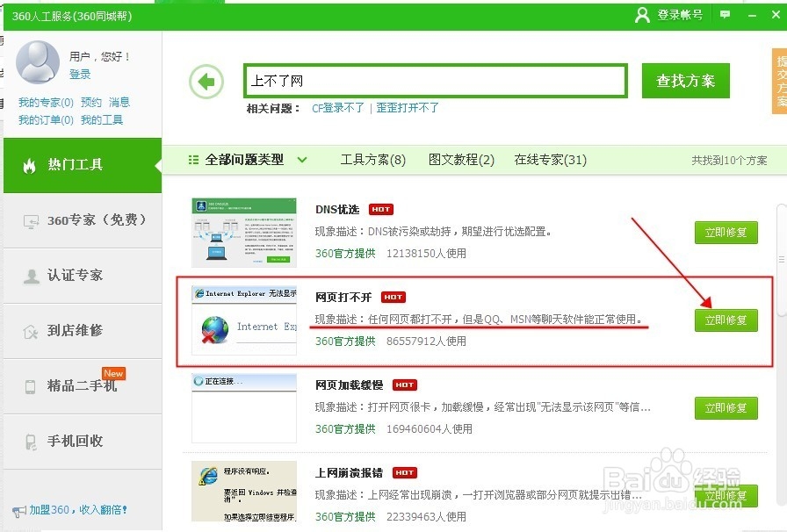Click the flame icon next to 热门工具
This screenshot has width=787, height=532.
(30, 166)
